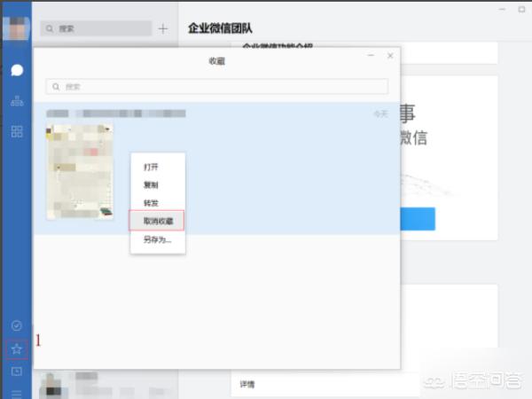Open the Workbench grid icon
The image size is (532, 399).
click(x=16, y=131)
